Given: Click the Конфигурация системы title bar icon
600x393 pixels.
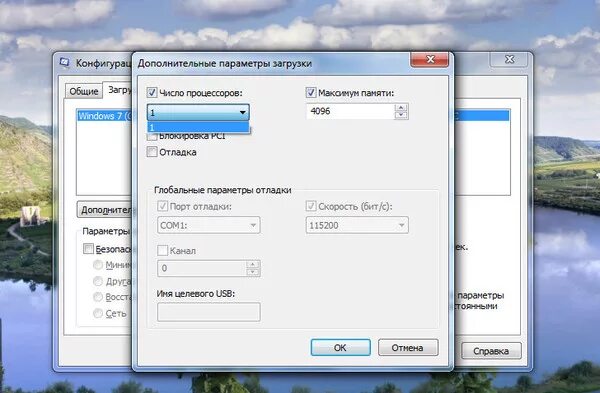Looking at the screenshot, I should pos(65,62).
